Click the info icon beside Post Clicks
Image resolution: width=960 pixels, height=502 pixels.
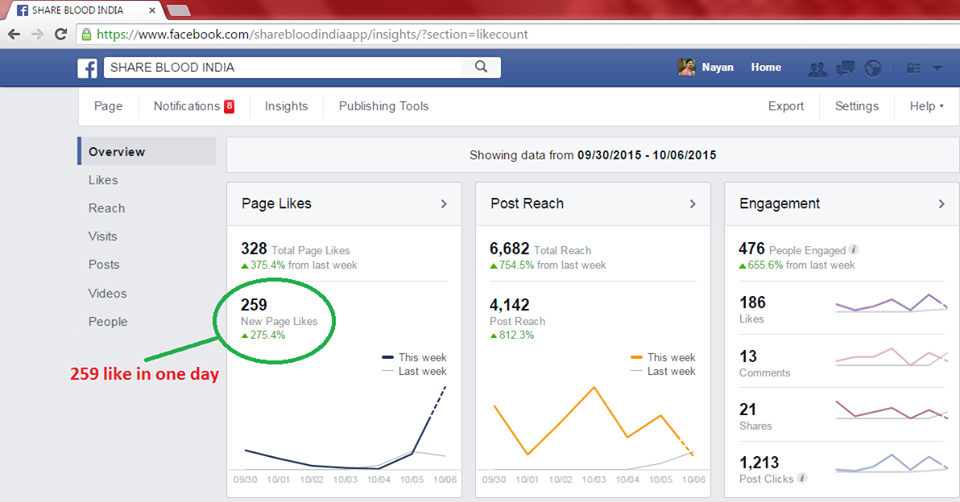pyautogui.click(x=801, y=478)
